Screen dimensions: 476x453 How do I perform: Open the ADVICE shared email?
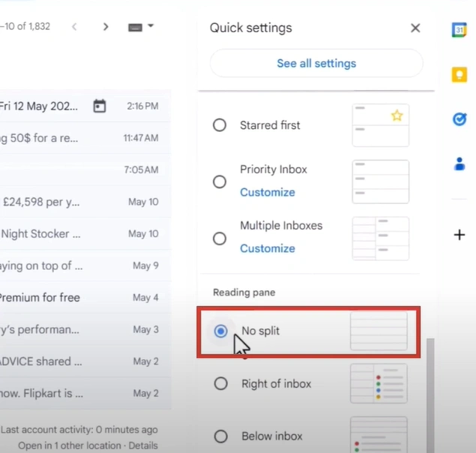(85, 361)
